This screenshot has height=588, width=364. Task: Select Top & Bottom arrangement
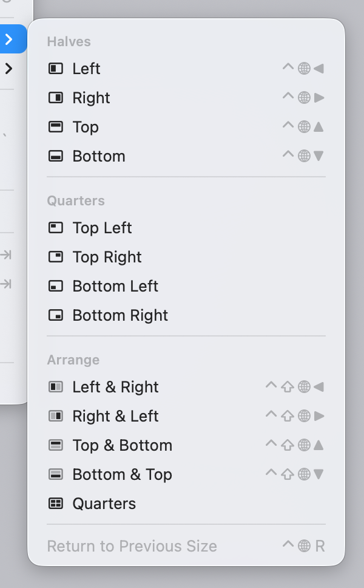coord(122,445)
